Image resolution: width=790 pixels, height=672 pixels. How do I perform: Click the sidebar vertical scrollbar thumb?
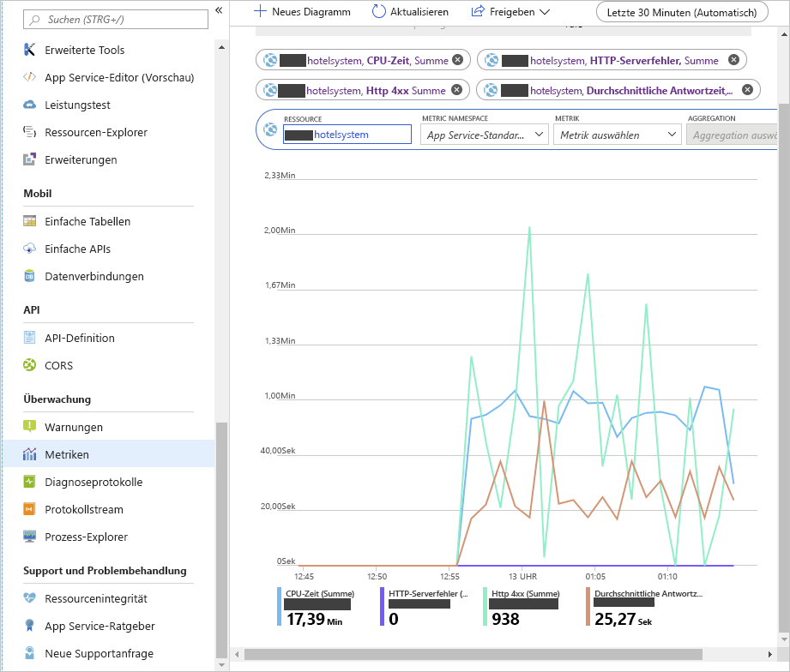coord(221,540)
